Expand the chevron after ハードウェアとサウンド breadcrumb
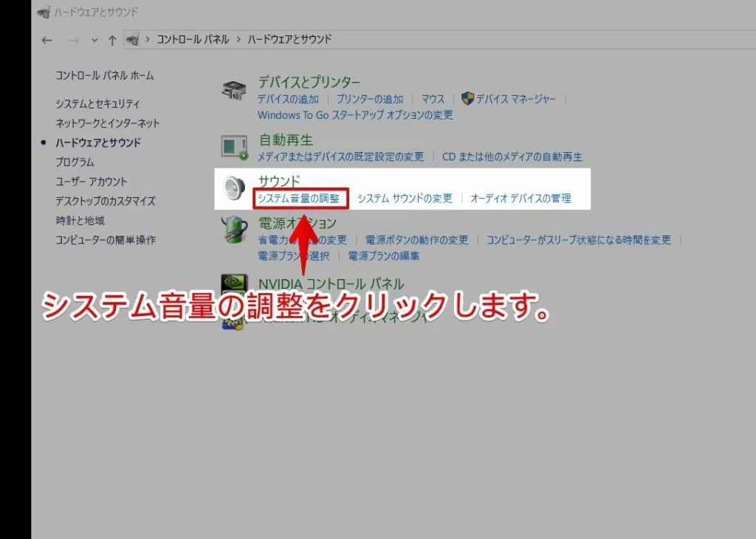The image size is (756, 539). pyautogui.click(x=339, y=39)
